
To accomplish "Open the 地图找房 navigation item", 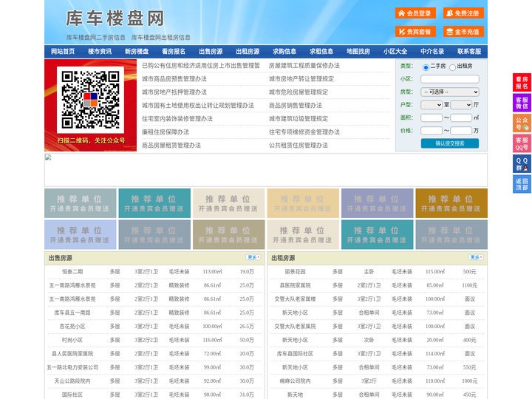I will pyautogui.click(x=358, y=52).
